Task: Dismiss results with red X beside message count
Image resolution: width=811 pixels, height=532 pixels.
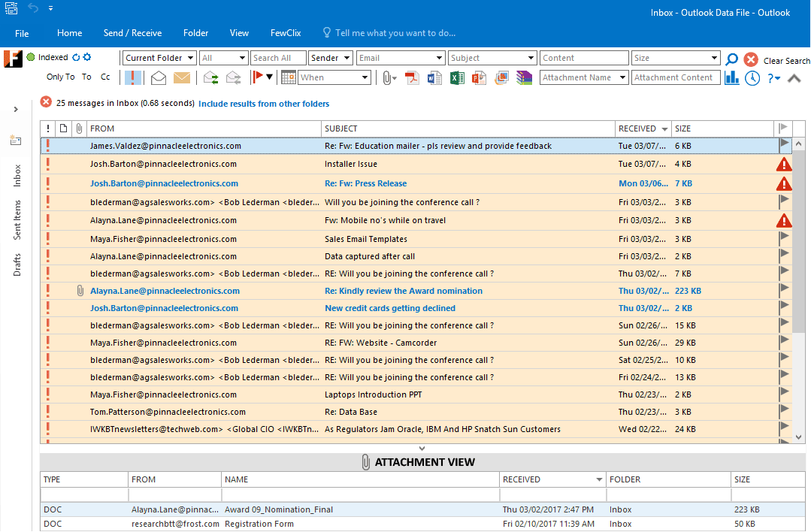Action: [x=46, y=102]
